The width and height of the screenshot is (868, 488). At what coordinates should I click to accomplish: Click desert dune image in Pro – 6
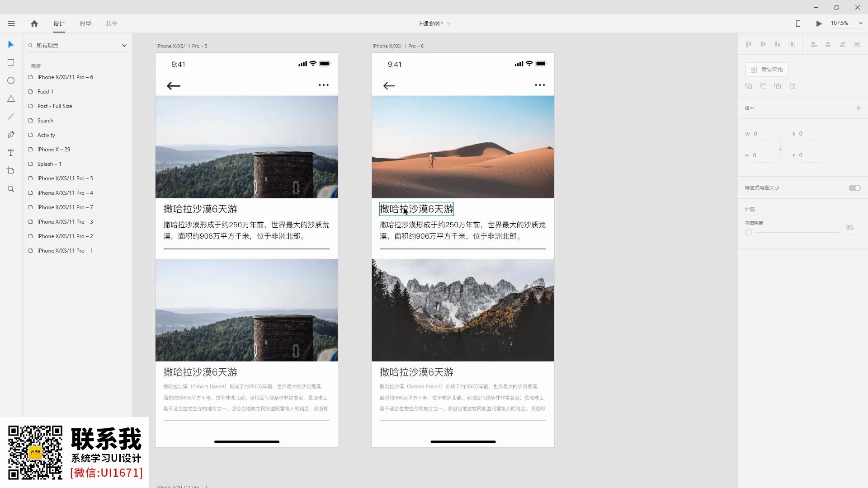pyautogui.click(x=462, y=147)
